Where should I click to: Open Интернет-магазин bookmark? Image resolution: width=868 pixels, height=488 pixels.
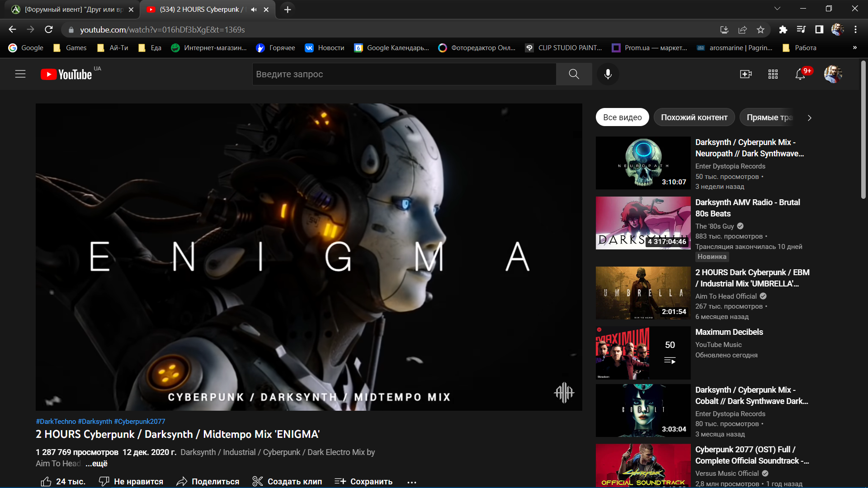coord(209,47)
